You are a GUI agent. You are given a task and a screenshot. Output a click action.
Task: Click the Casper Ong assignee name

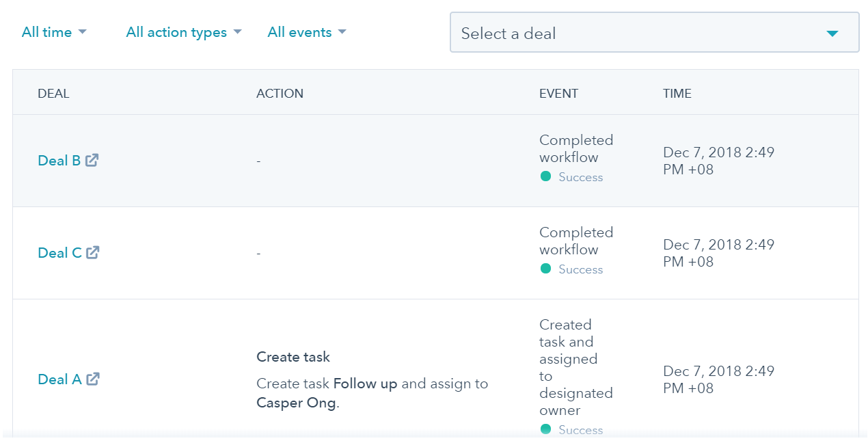click(x=296, y=403)
